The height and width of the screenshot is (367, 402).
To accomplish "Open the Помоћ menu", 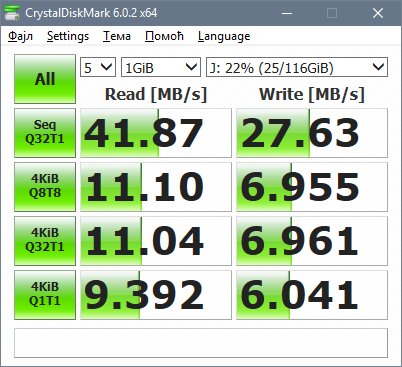I will (x=164, y=36).
